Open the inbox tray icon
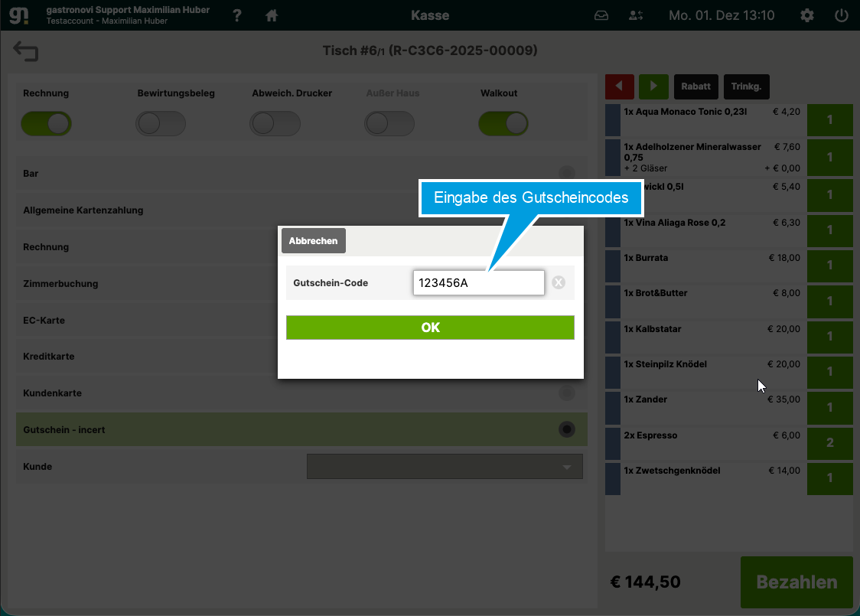 [x=601, y=15]
